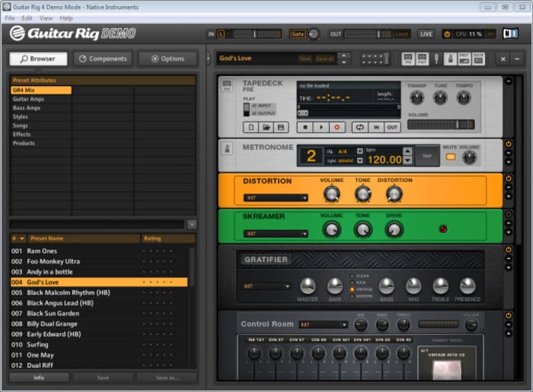Open the virtual rig-kontrol pedal icon

click(x=375, y=59)
